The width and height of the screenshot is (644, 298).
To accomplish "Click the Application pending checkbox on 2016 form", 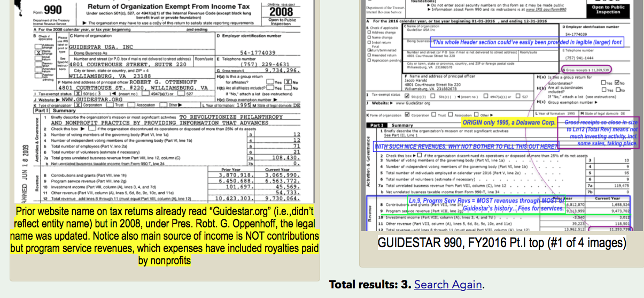I will [369, 60].
